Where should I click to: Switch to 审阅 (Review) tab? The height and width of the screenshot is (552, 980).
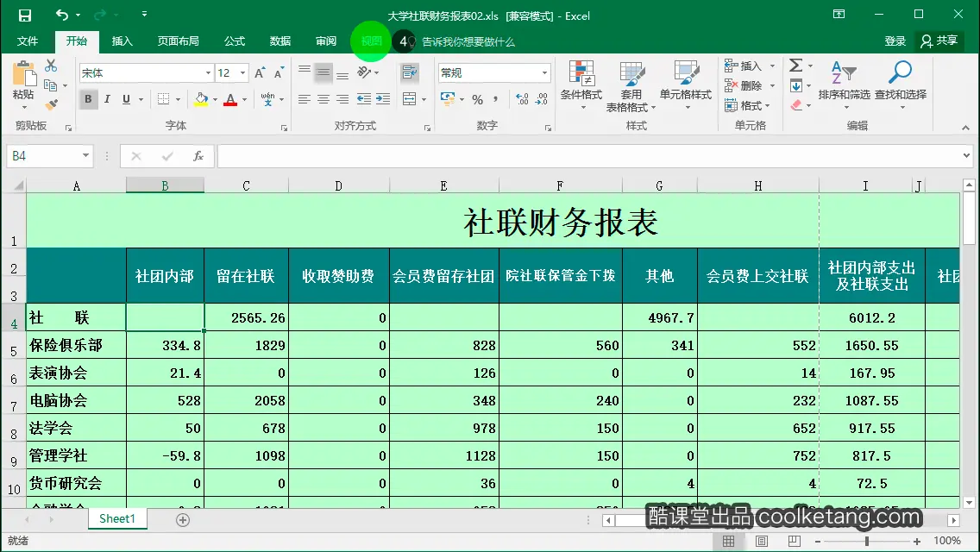[325, 41]
